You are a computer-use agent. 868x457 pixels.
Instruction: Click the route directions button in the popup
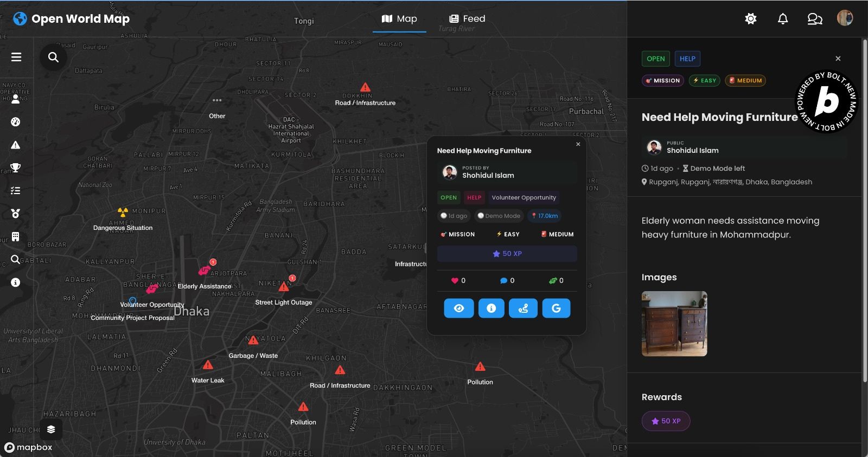point(523,308)
